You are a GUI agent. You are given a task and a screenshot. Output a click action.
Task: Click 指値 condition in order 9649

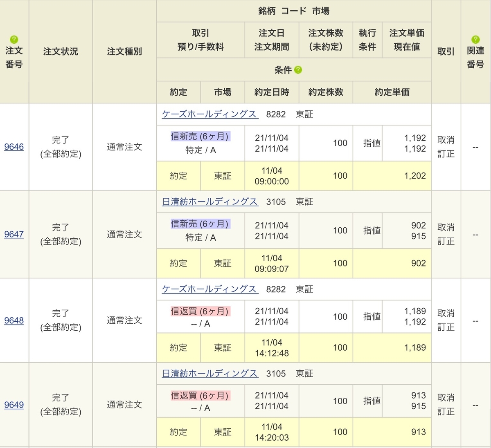(x=372, y=401)
